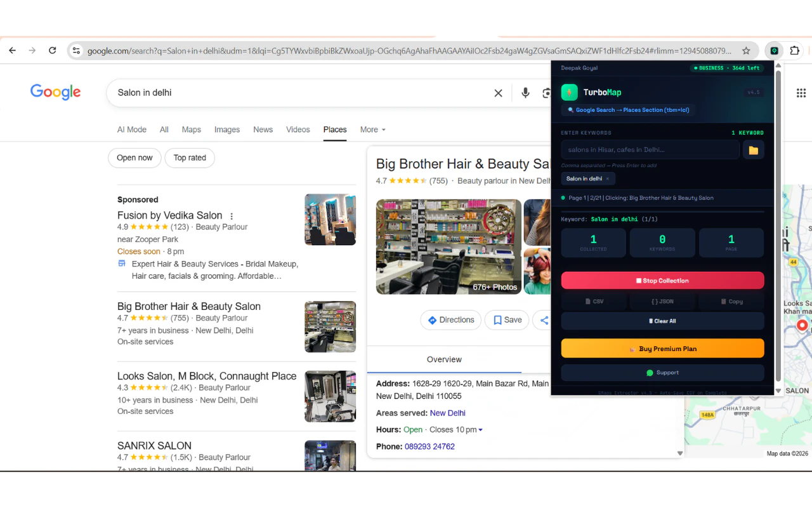The width and height of the screenshot is (812, 508).
Task: Click the share icon in the place card
Action: tap(544, 320)
